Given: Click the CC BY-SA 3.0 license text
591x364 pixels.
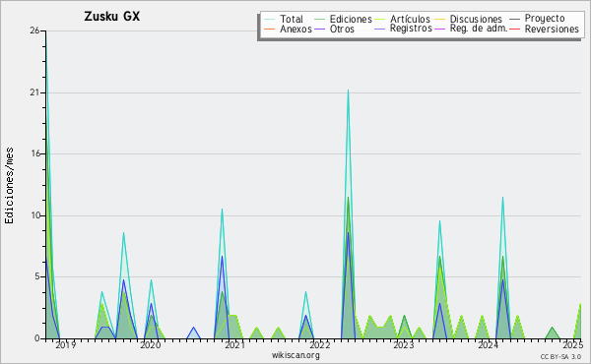Looking at the screenshot, I should point(560,357).
